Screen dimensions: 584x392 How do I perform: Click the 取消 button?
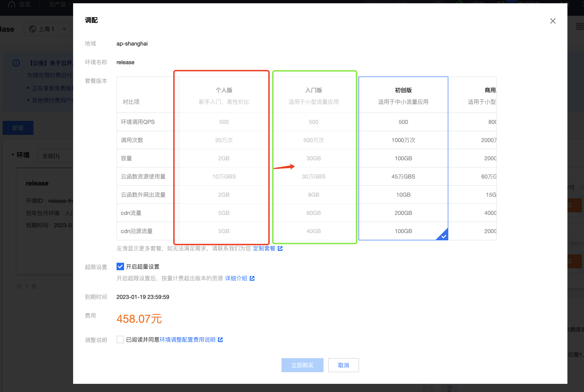pyautogui.click(x=343, y=365)
